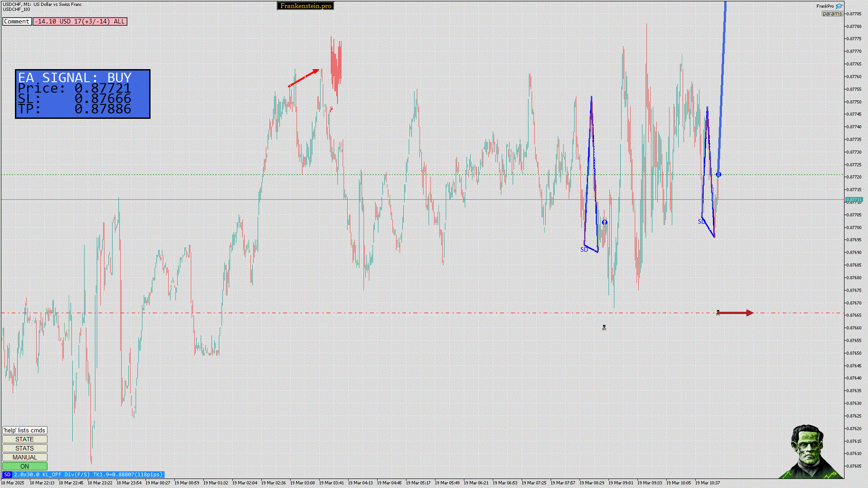The height and width of the screenshot is (488, 868).
Task: Click the left blue SD pattern label
Action: [584, 249]
